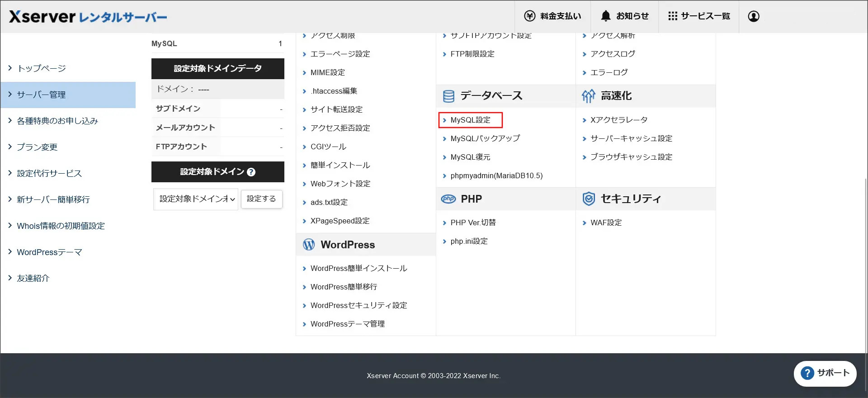Open the CGIツール link

[x=328, y=147]
